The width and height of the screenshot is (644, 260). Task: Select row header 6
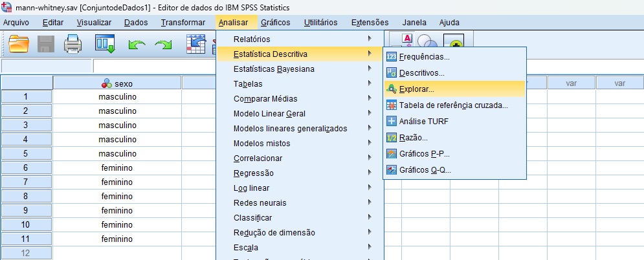tap(26, 168)
